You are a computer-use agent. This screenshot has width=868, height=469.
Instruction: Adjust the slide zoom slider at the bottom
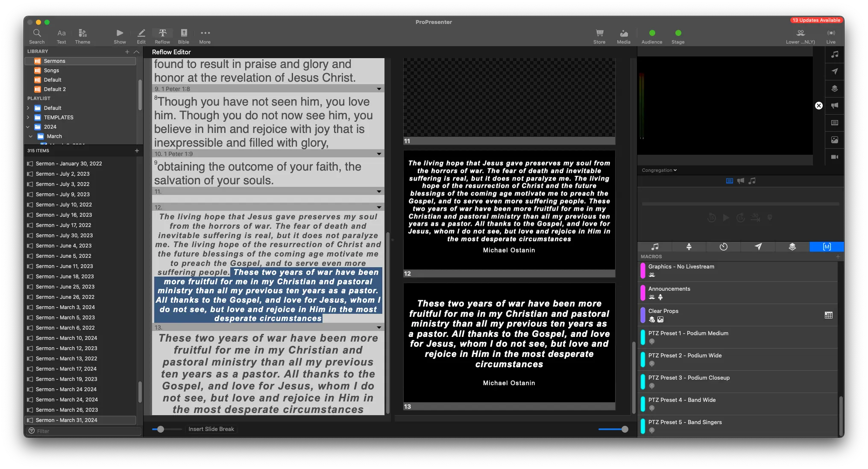[613, 429]
